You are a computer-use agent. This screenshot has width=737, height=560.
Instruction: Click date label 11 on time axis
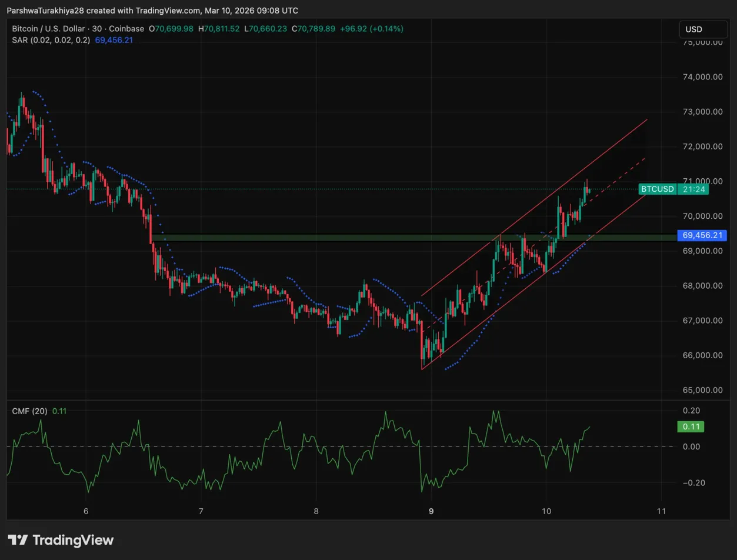point(661,511)
